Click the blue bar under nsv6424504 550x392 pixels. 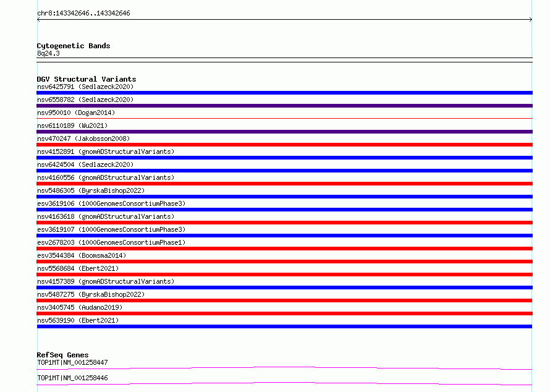tap(284, 171)
